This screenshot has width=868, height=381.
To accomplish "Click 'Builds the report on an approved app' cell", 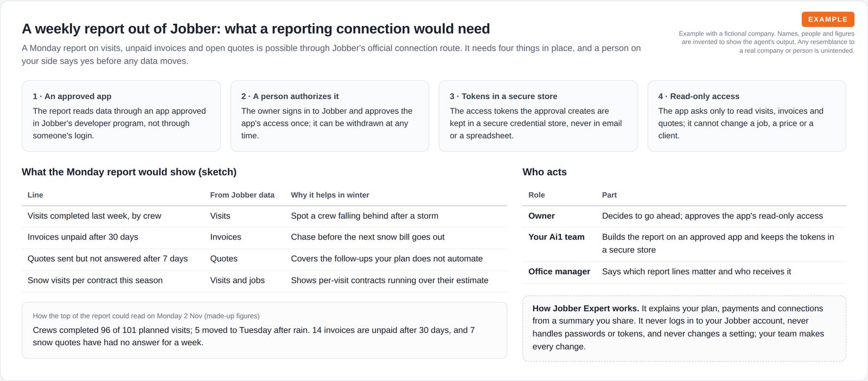I will 718,243.
